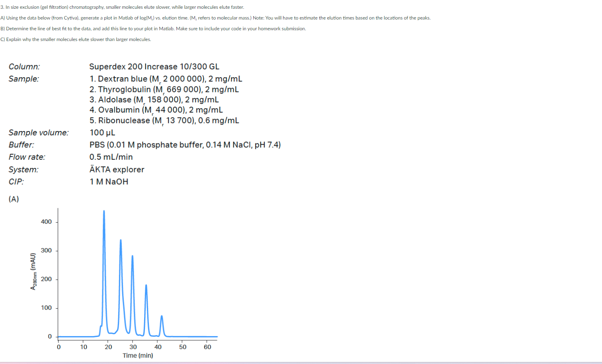Click the part A instruction line
Image resolution: width=602 pixels, height=364 pixels.
tap(216, 18)
